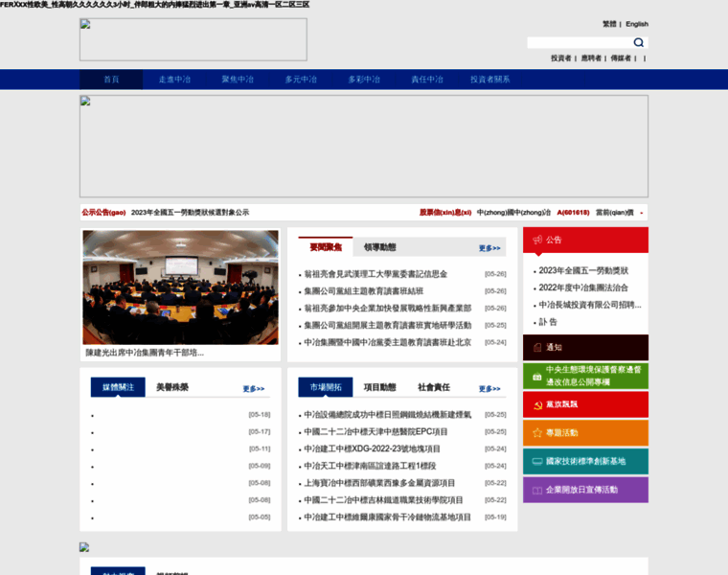
Task: Select the 領導動態 tab
Action: coord(379,247)
